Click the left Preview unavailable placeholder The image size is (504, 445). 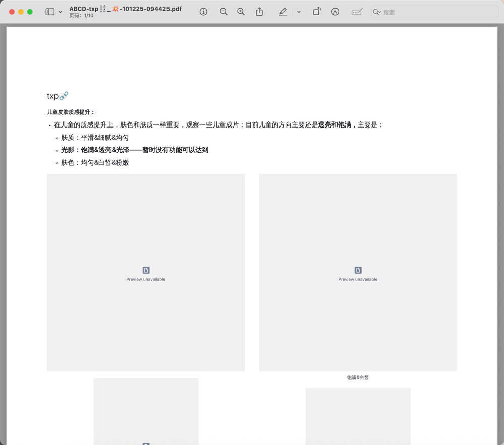[146, 274]
